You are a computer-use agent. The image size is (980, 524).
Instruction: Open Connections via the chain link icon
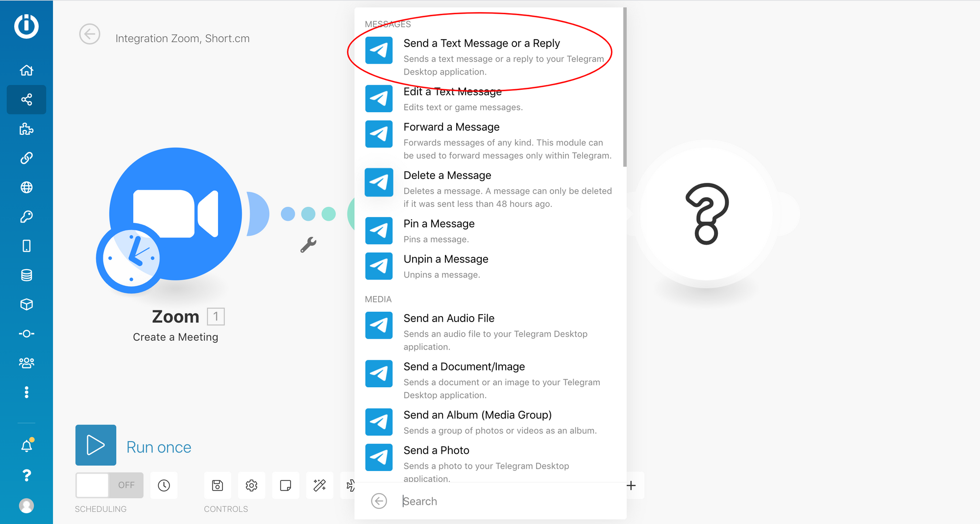coord(26,158)
